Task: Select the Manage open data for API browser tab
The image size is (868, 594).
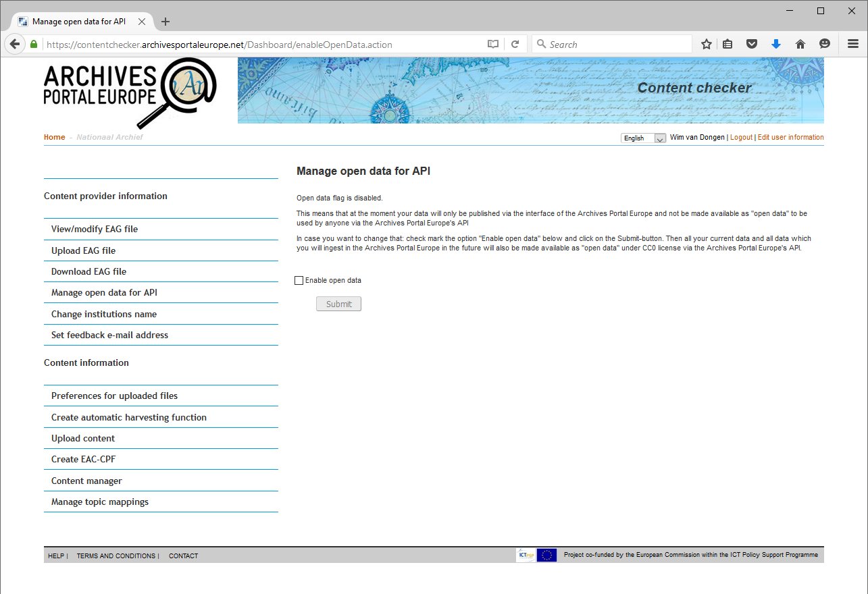Action: [81, 22]
